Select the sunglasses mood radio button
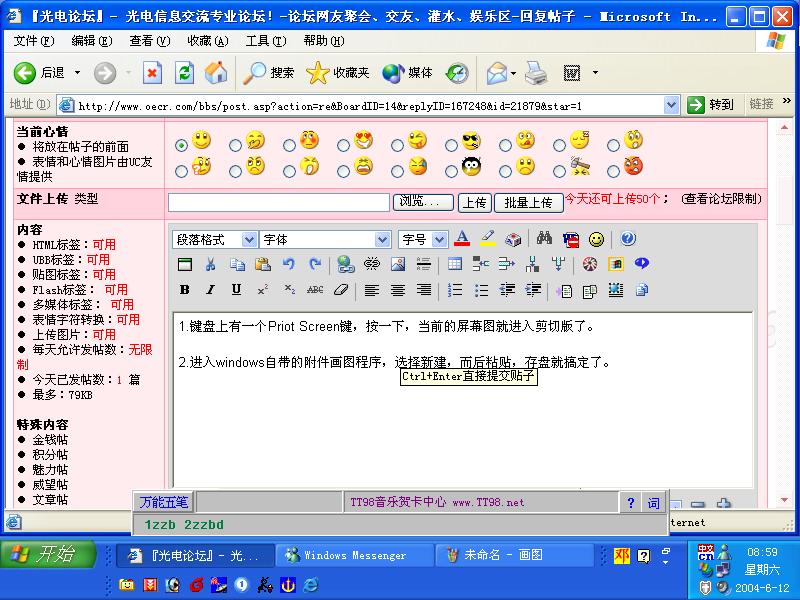The width and height of the screenshot is (800, 600). coord(451,145)
